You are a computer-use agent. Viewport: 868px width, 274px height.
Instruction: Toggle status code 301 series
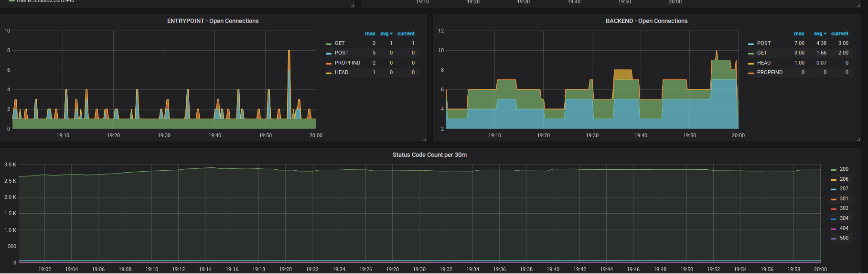(x=844, y=198)
